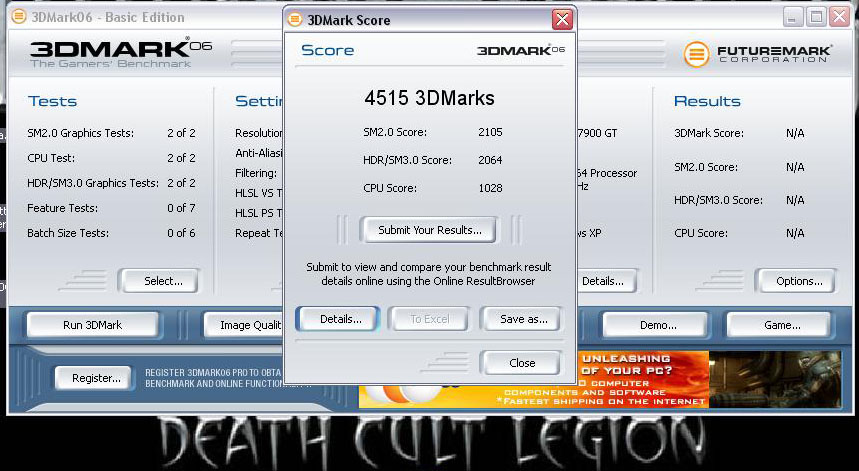Screen dimensions: 859x471
Task: Click the 3DMark Score N/A result
Action: click(795, 133)
